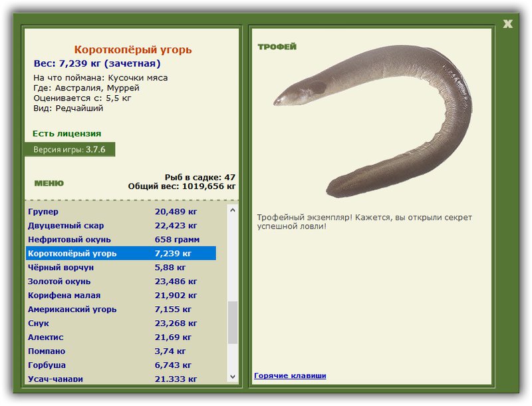532x406 pixels.
Task: Select Усач-чанари row
Action: click(x=121, y=378)
